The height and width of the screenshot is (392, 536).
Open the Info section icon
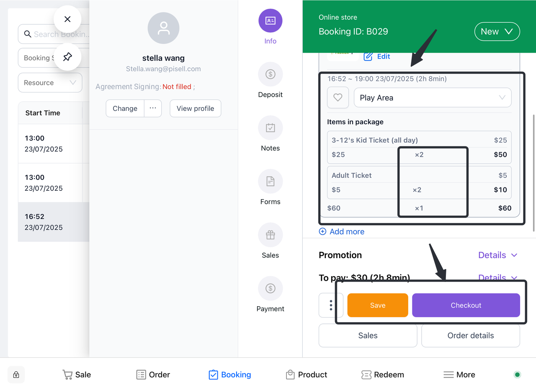coord(270,21)
